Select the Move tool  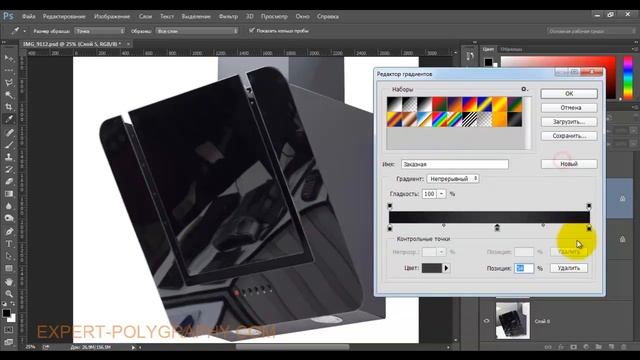9,58
